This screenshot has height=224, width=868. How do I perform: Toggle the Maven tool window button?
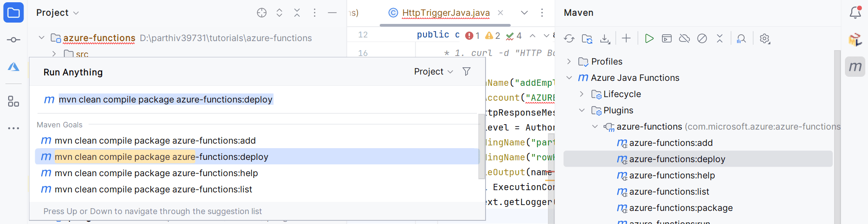[855, 67]
